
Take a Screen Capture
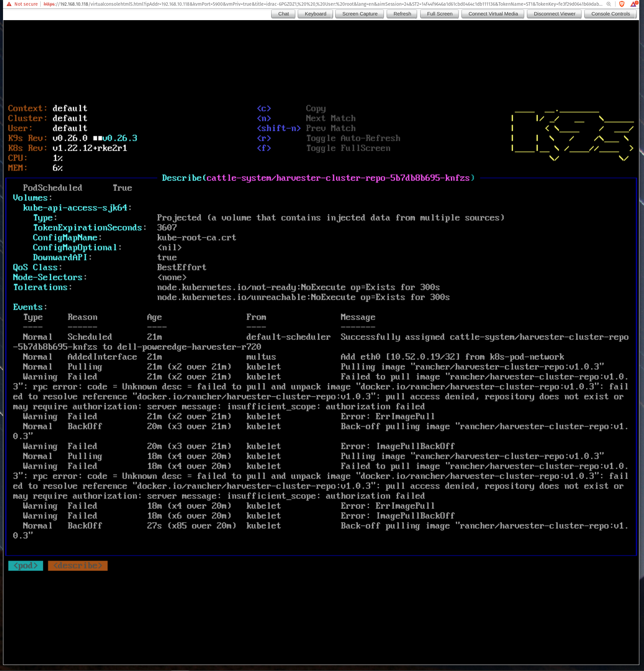(x=360, y=14)
